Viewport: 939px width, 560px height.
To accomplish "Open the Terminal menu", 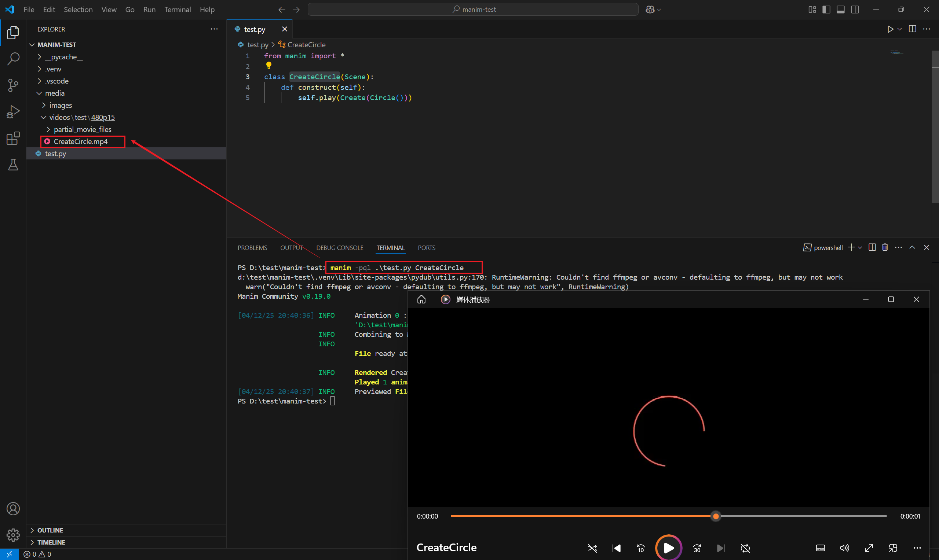I will tap(177, 10).
